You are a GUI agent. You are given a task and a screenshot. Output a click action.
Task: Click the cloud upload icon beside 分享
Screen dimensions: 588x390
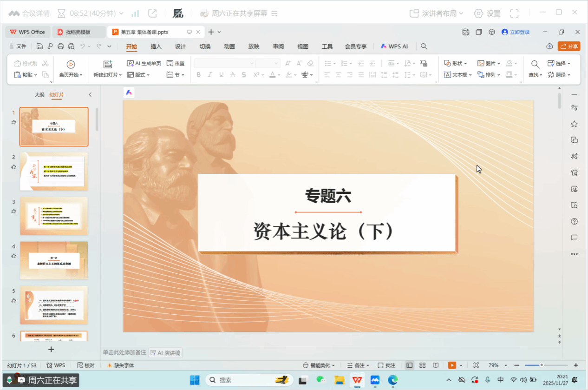pos(549,46)
